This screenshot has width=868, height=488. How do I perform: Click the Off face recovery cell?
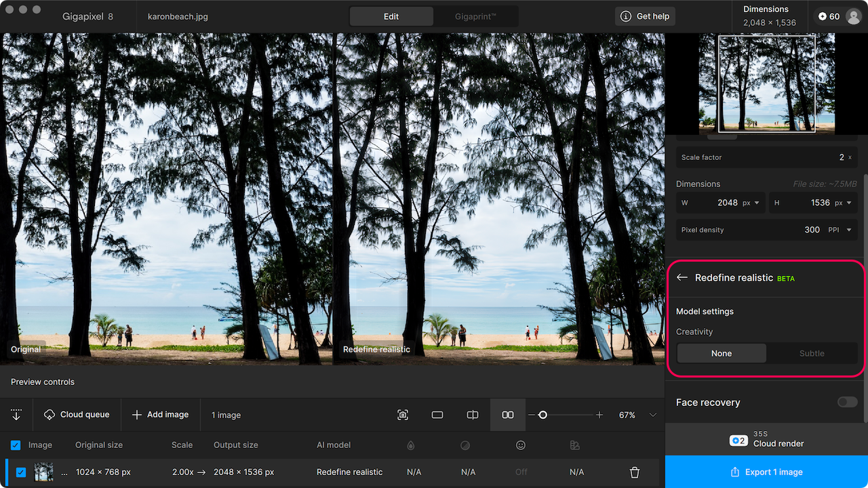coord(521,472)
